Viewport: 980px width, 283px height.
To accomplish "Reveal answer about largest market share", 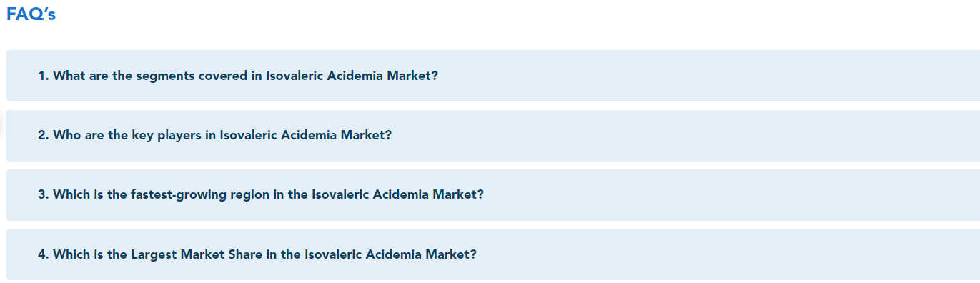I will click(493, 254).
